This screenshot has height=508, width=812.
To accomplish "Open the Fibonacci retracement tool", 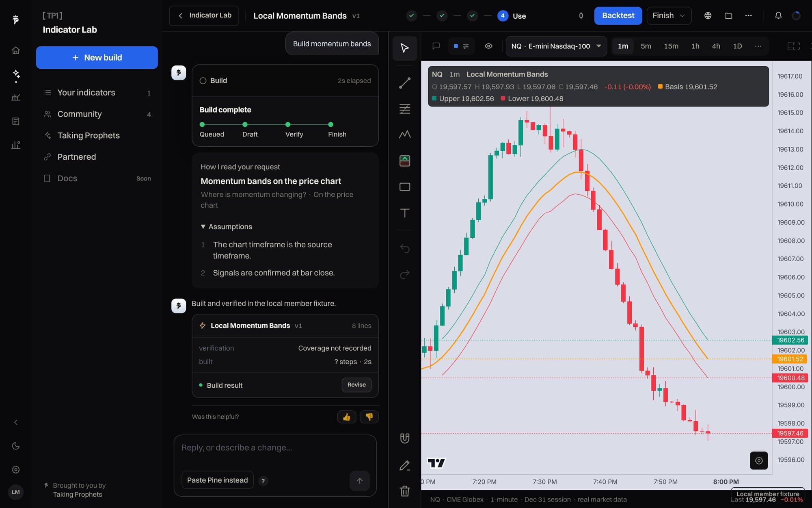I will click(x=405, y=109).
